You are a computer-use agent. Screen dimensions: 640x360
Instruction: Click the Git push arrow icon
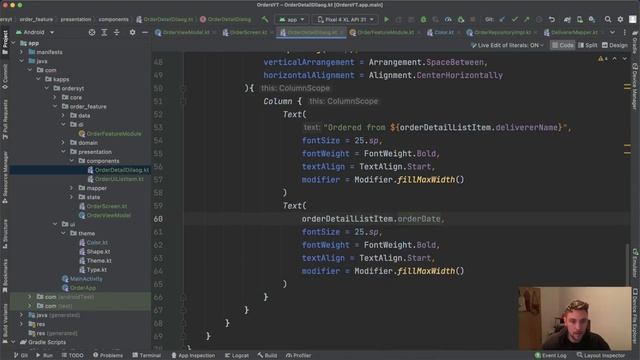point(527,19)
